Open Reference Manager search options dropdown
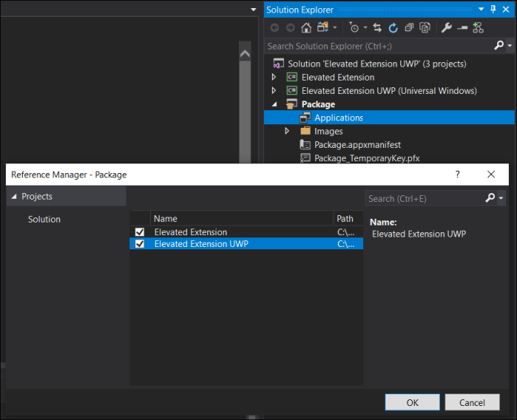 click(501, 198)
